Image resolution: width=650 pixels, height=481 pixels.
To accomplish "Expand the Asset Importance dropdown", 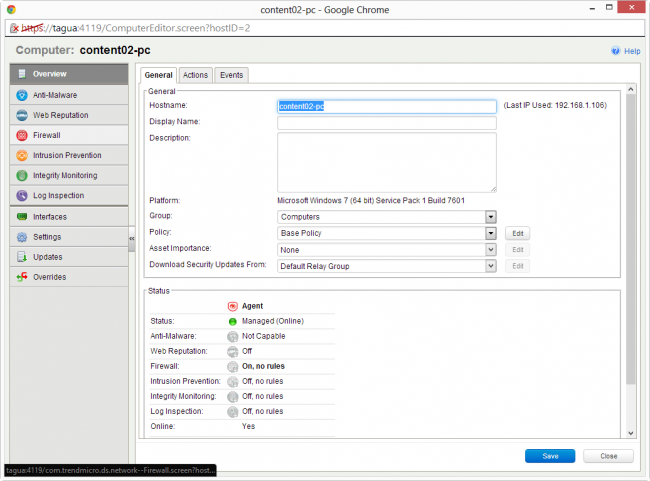I will click(x=490, y=249).
